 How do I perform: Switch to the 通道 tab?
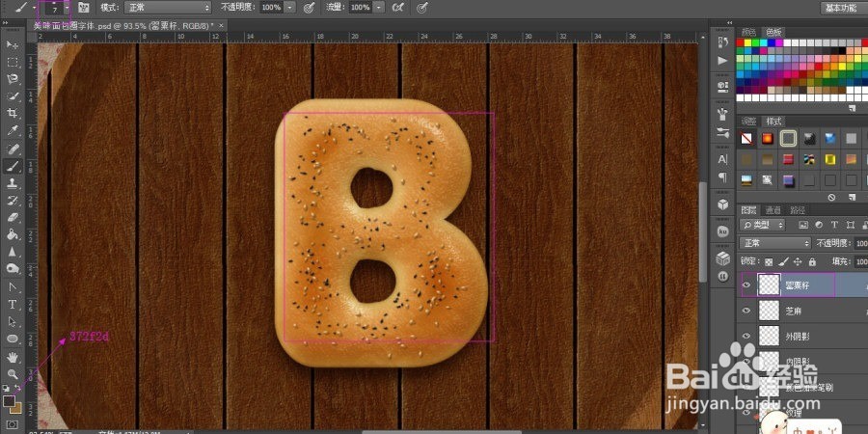tap(773, 210)
